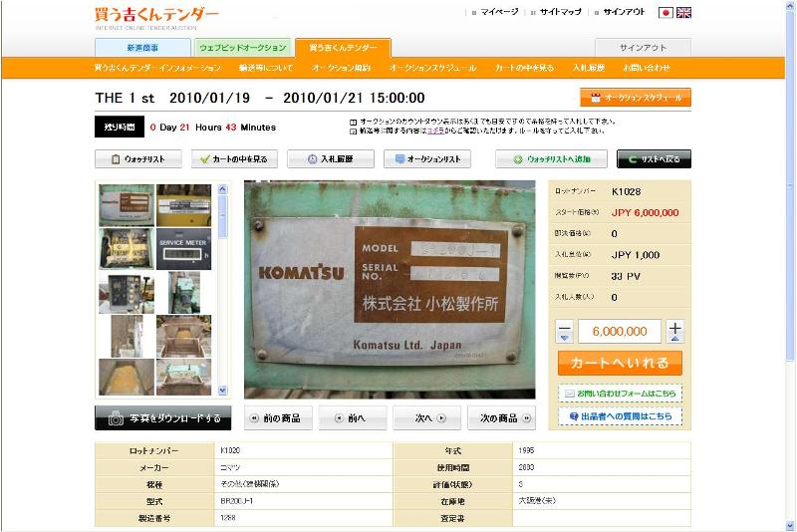
Task: Click the 大阪港 stock location value
Action: click(537, 501)
